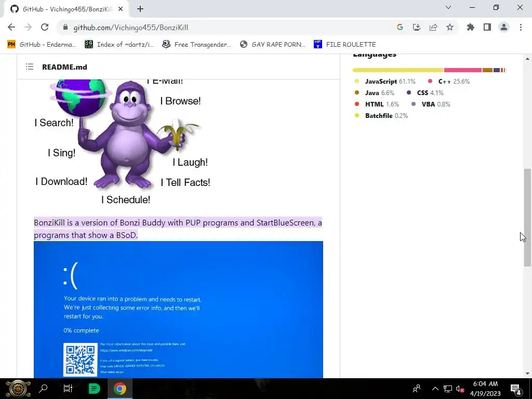Screen dimensions: 532x399
Task: Open the README outline list icon
Action: coord(30,67)
